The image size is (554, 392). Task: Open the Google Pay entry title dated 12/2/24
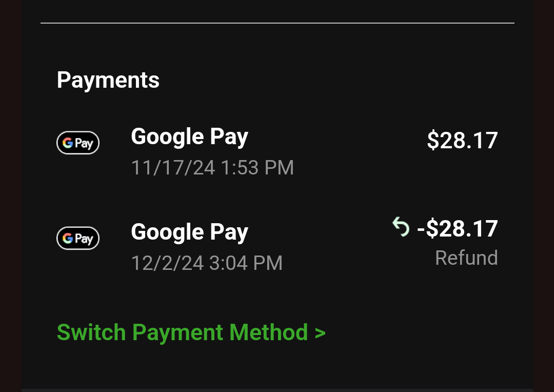click(189, 232)
